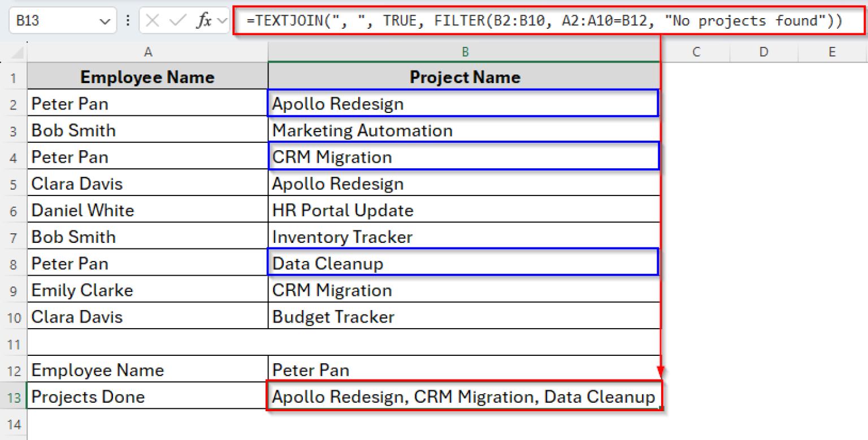Select row 1 header
Viewport: 868px width, 440px height.
pyautogui.click(x=14, y=77)
